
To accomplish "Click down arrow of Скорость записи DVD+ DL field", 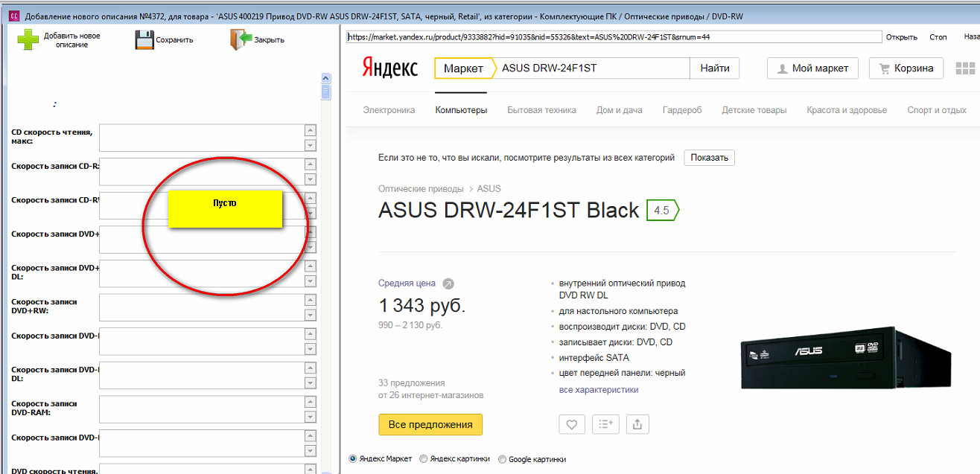I will 311,281.
